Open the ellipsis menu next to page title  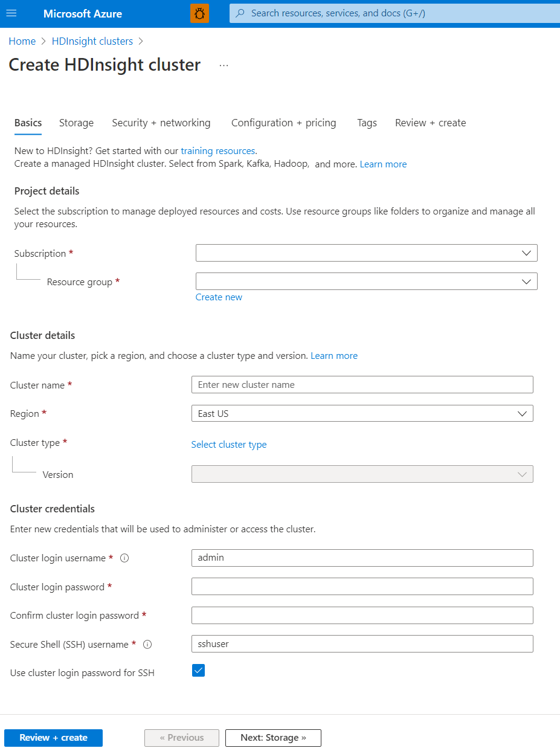pyautogui.click(x=224, y=65)
